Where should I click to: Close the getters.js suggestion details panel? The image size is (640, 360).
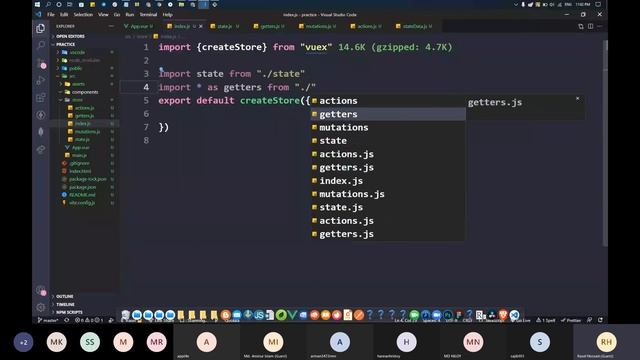click(x=578, y=98)
